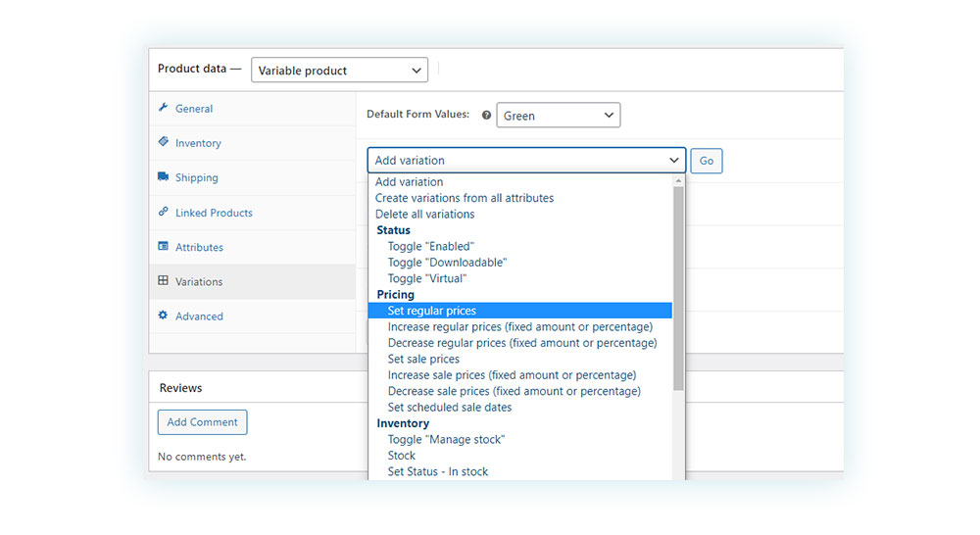
Task: Click the Add Comment button
Action: pos(203,422)
